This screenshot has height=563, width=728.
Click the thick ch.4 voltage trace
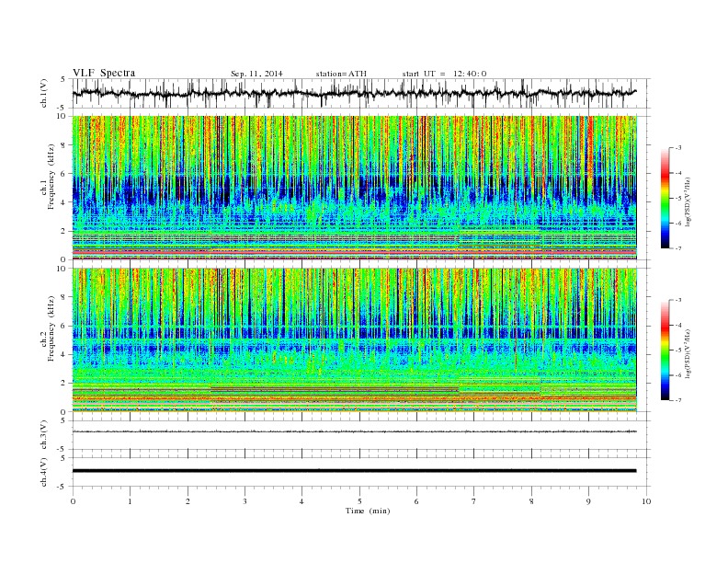355,471
